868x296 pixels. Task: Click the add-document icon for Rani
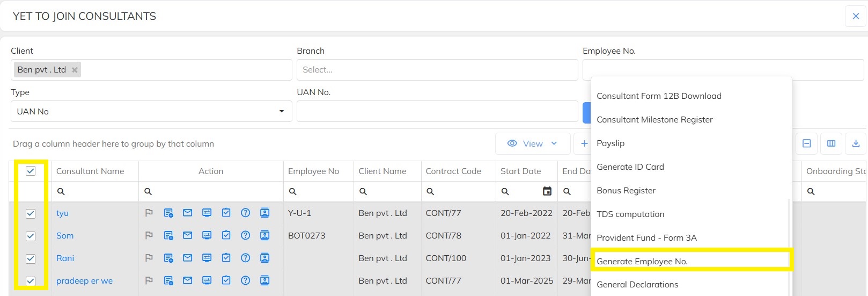pyautogui.click(x=168, y=258)
